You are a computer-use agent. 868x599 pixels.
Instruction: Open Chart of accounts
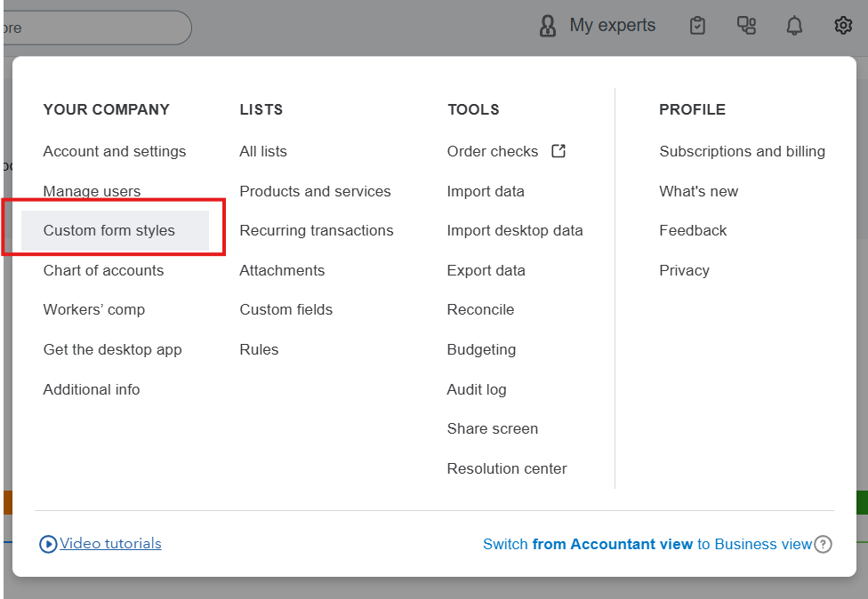click(103, 270)
